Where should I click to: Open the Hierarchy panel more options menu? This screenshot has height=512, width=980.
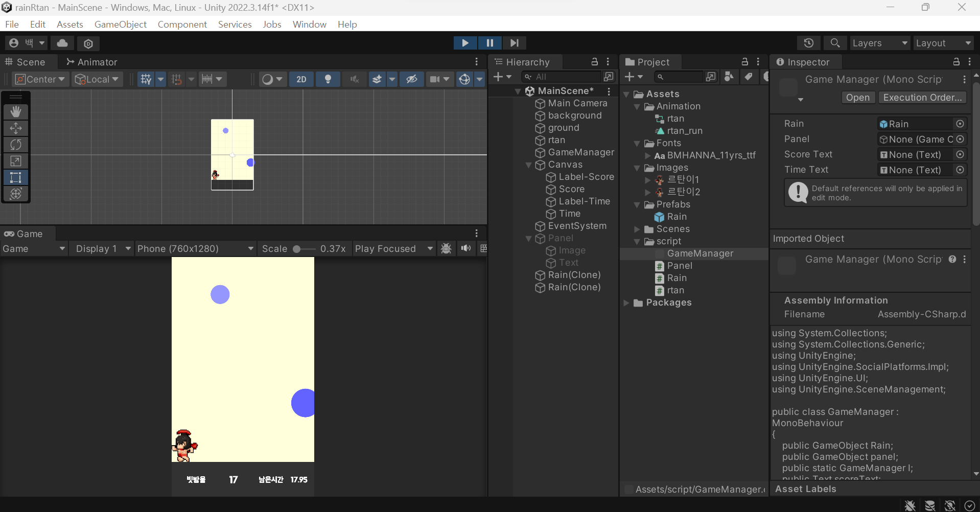[608, 62]
